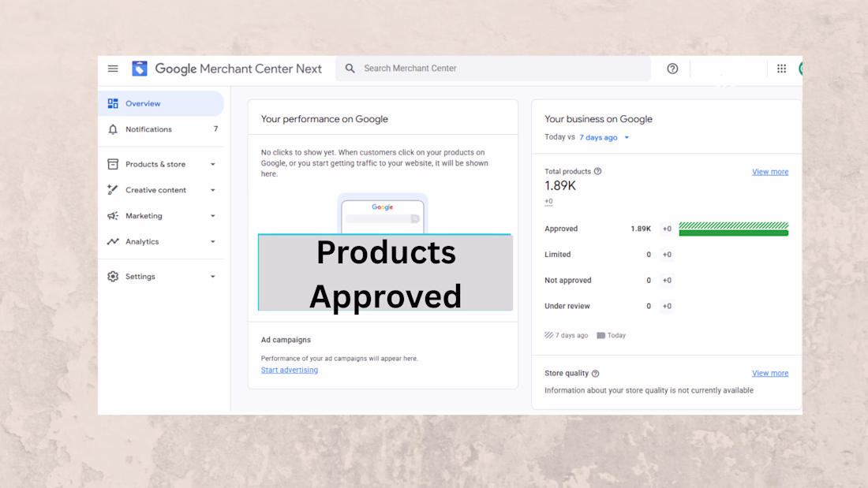Open the Marketing menu label
Viewport: 868px width, 488px height.
(144, 216)
